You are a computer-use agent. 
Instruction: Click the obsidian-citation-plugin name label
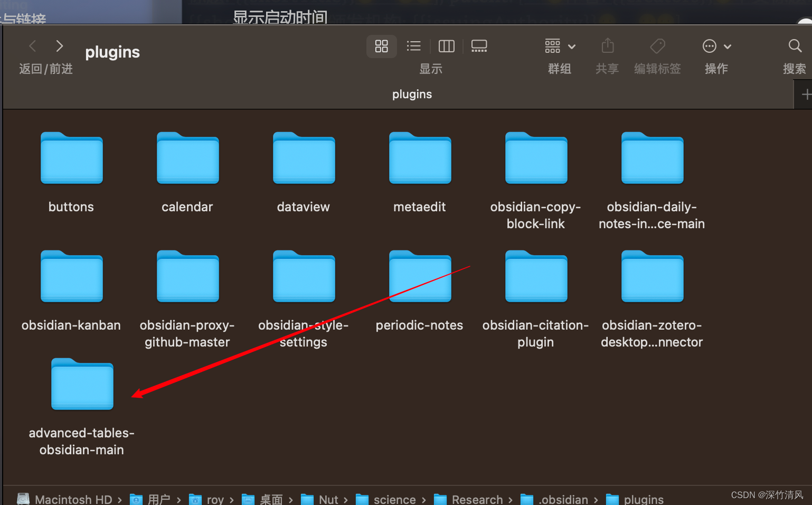[536, 334]
